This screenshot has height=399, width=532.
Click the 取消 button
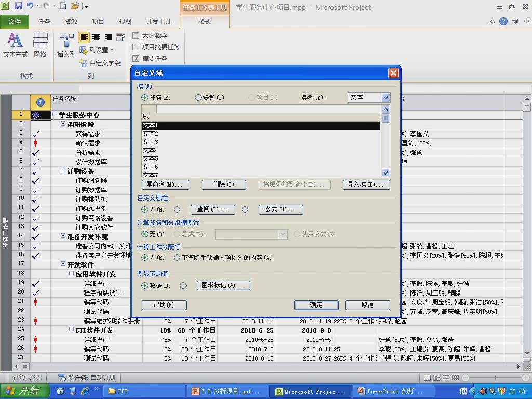[367, 305]
